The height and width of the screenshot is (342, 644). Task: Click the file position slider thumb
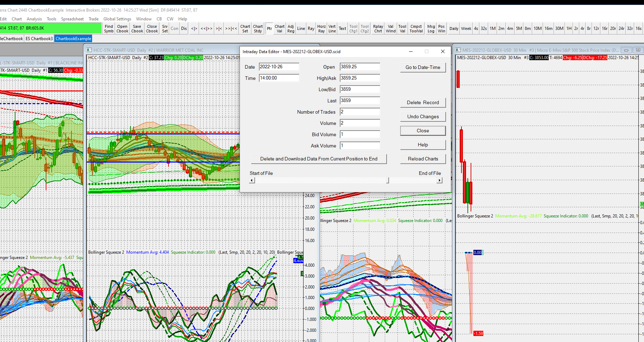pos(388,180)
